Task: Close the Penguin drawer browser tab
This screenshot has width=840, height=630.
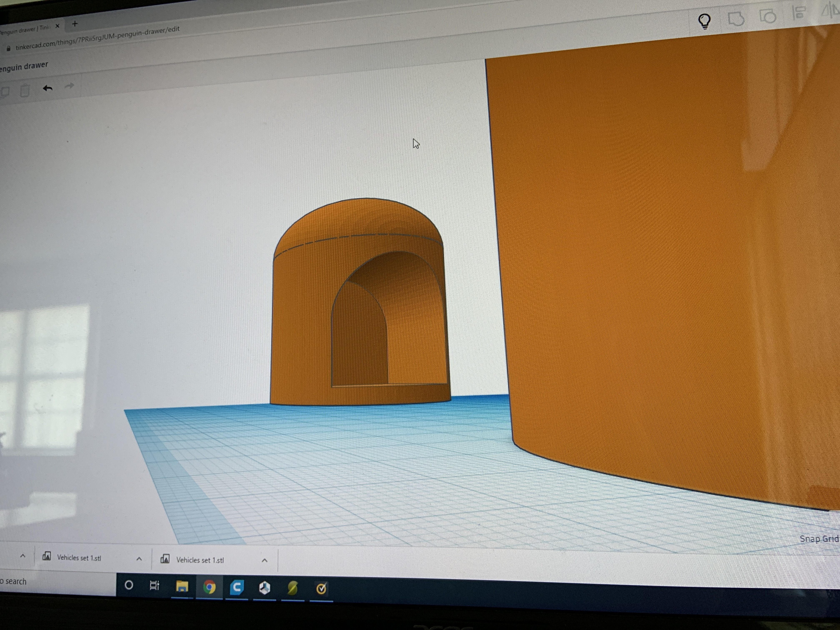Action: [57, 26]
